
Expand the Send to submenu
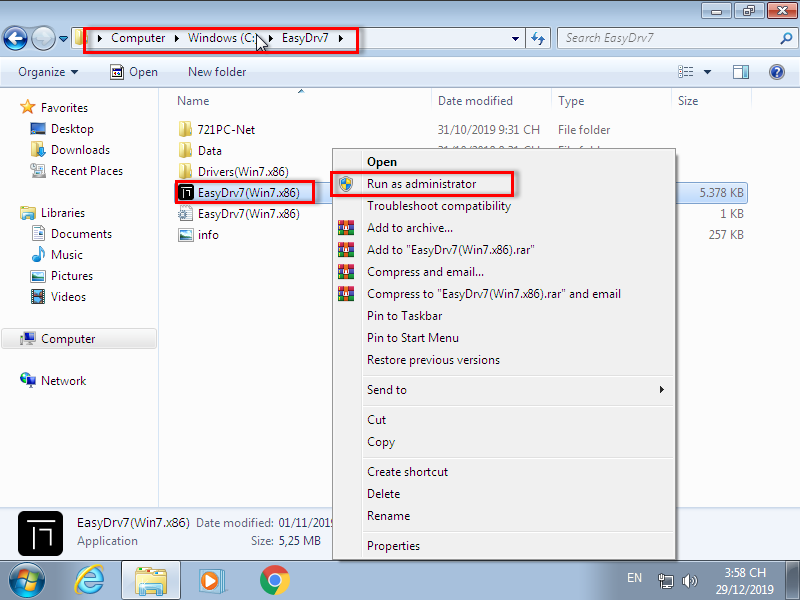click(504, 390)
